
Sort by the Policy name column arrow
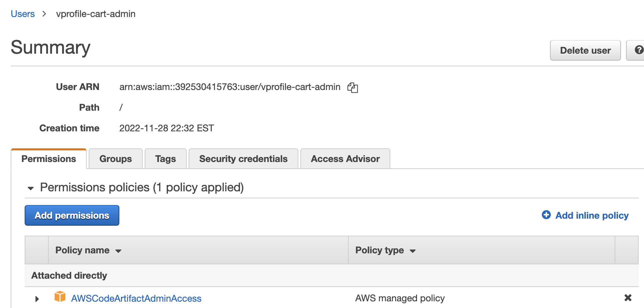coord(118,251)
